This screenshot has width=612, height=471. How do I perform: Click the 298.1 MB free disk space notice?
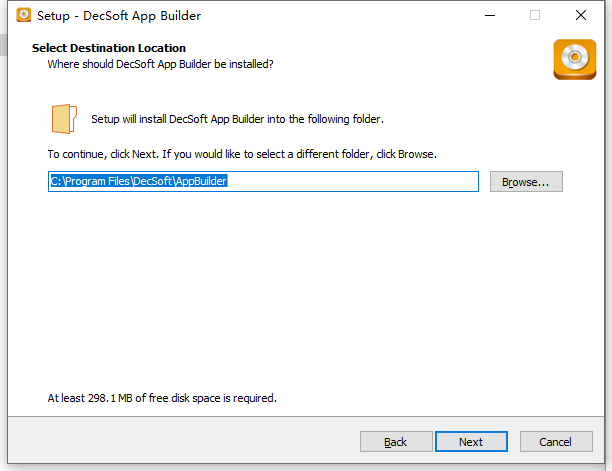(162, 398)
